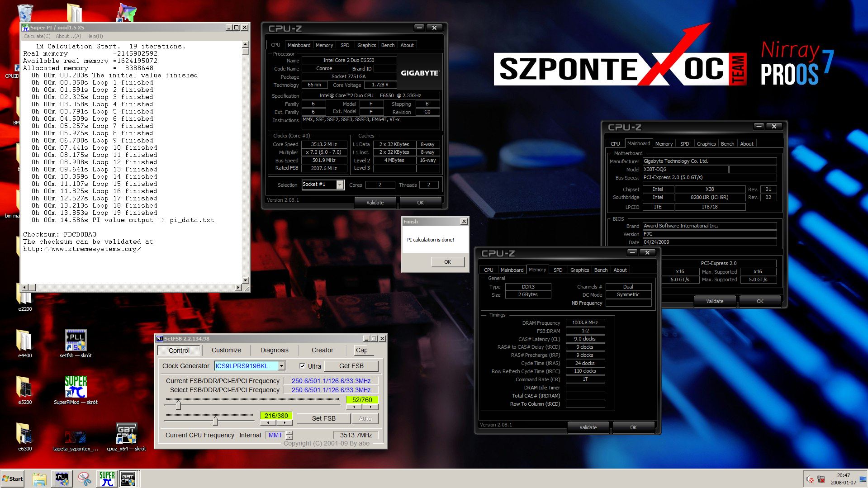Switch to CPU tab in Memory CPU-Z window
Image resolution: width=868 pixels, height=488 pixels.
(489, 270)
